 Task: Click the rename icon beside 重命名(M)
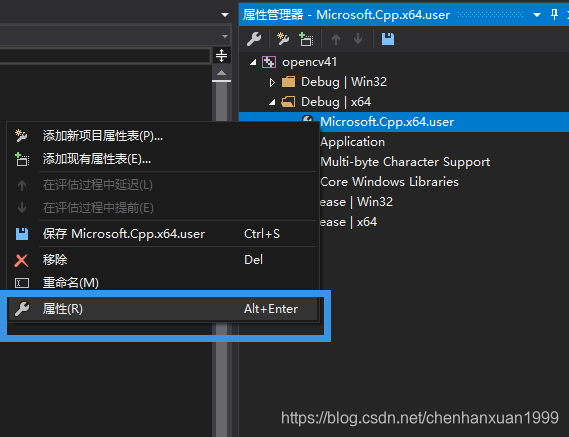22,283
